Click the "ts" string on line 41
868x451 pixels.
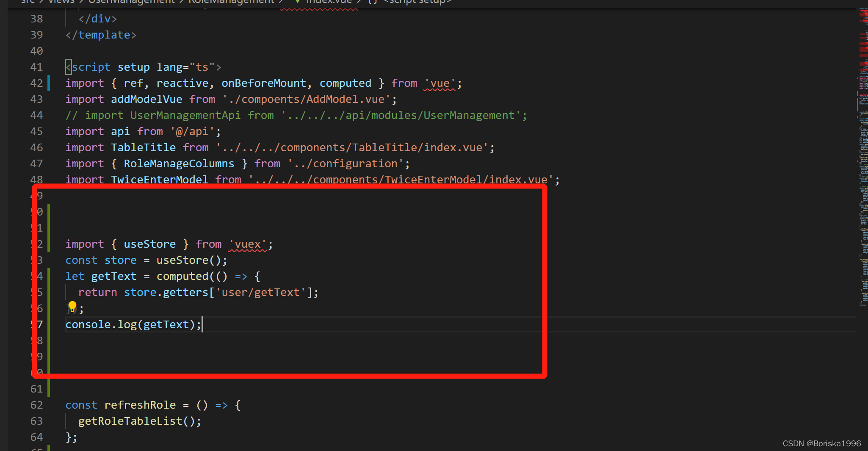click(x=202, y=67)
